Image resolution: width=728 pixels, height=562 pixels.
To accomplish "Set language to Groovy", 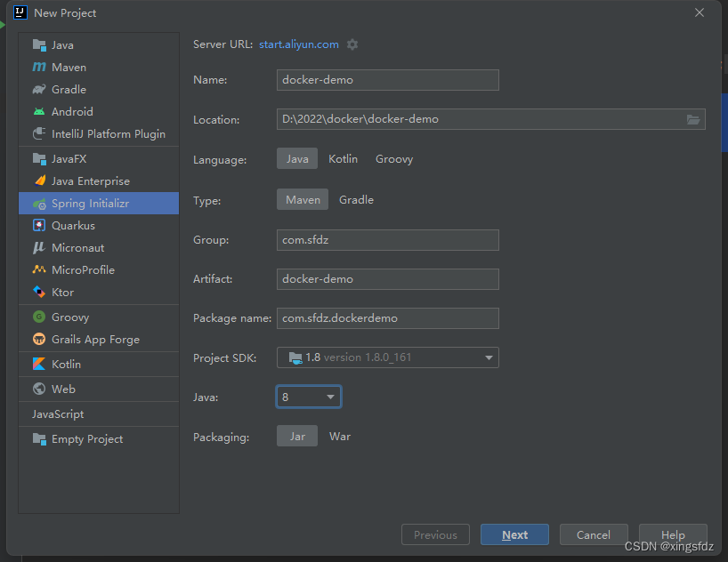I will pos(394,158).
